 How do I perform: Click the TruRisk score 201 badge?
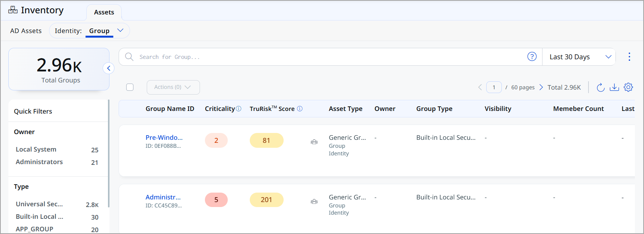tap(266, 200)
